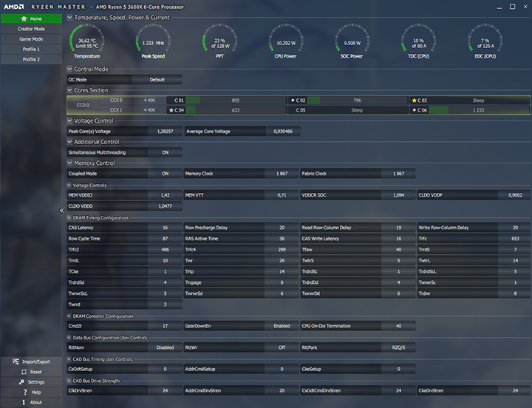Click the Cmd2t 1T value
This screenshot has height=408, width=532.
coord(166,326)
